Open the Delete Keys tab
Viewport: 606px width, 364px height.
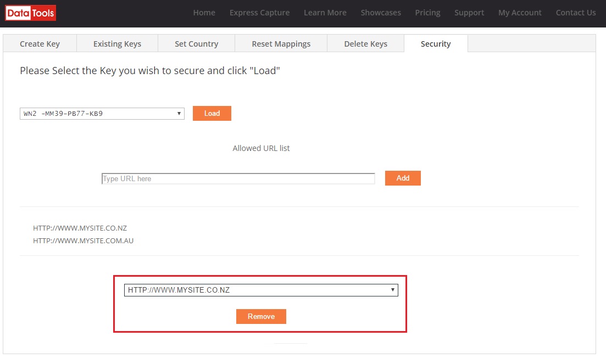(365, 44)
